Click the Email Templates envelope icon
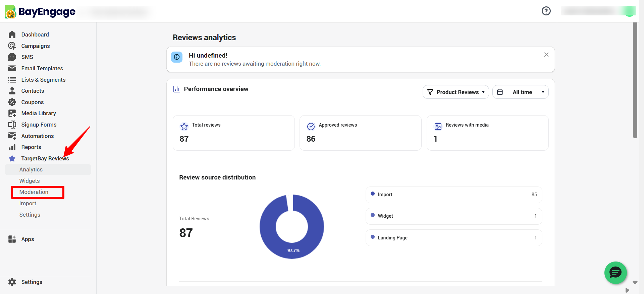The image size is (644, 294). pos(12,68)
